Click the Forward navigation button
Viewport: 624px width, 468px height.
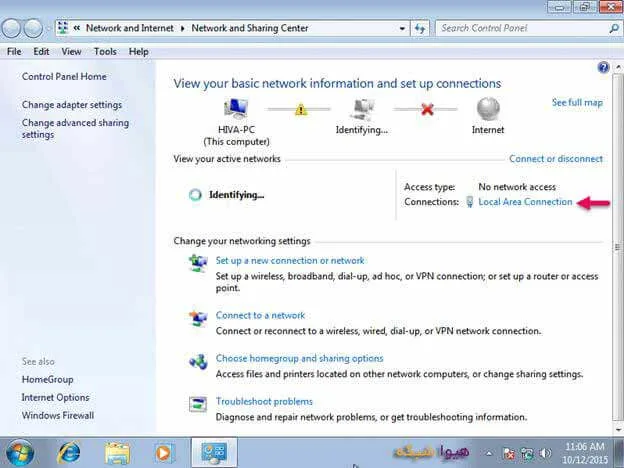33,28
